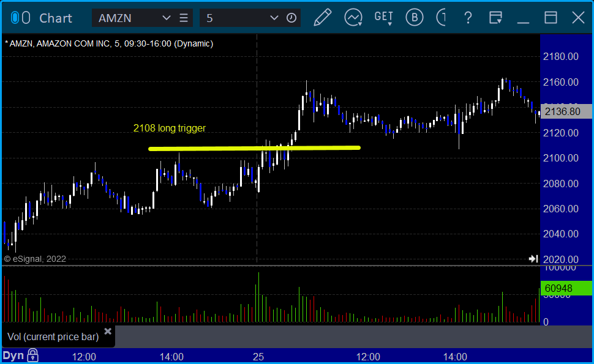This screenshot has height=364, width=594.
Task: Click the Vol (current price bar) label
Action: [53, 336]
